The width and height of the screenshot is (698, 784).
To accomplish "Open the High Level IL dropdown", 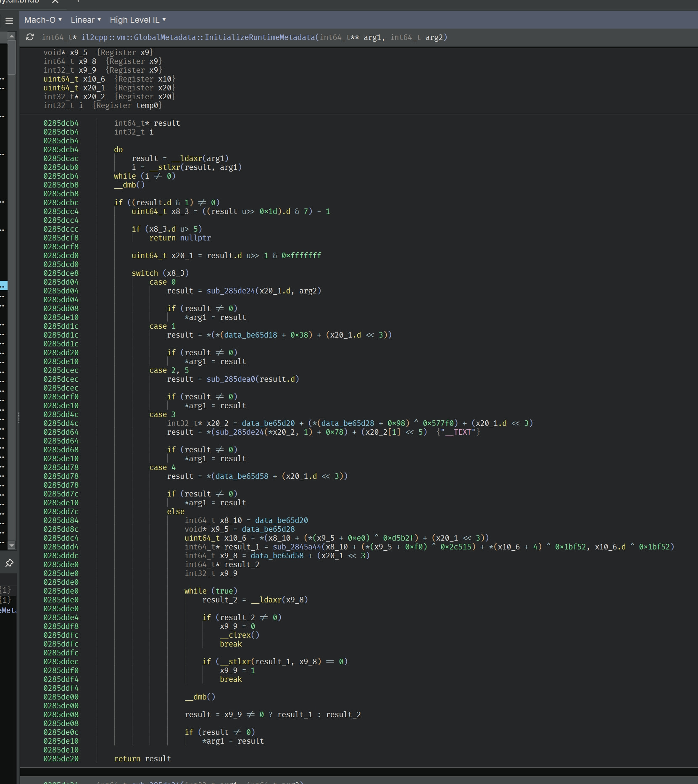I will (x=138, y=20).
